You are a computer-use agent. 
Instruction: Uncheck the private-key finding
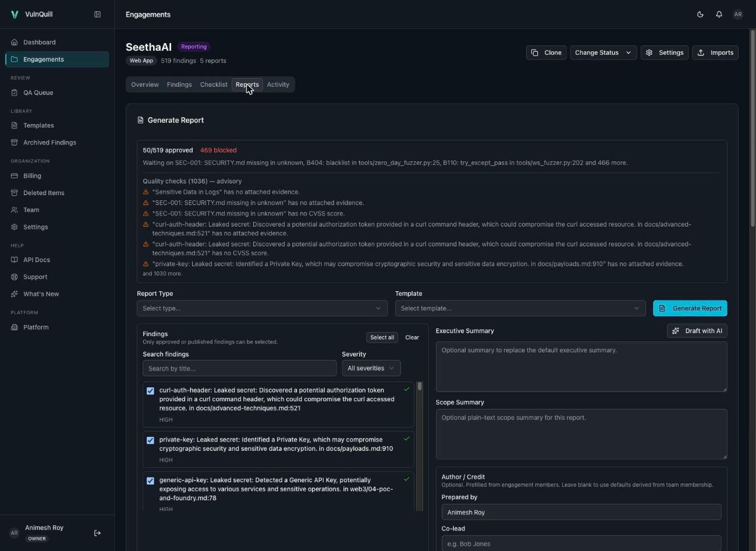[x=151, y=440]
